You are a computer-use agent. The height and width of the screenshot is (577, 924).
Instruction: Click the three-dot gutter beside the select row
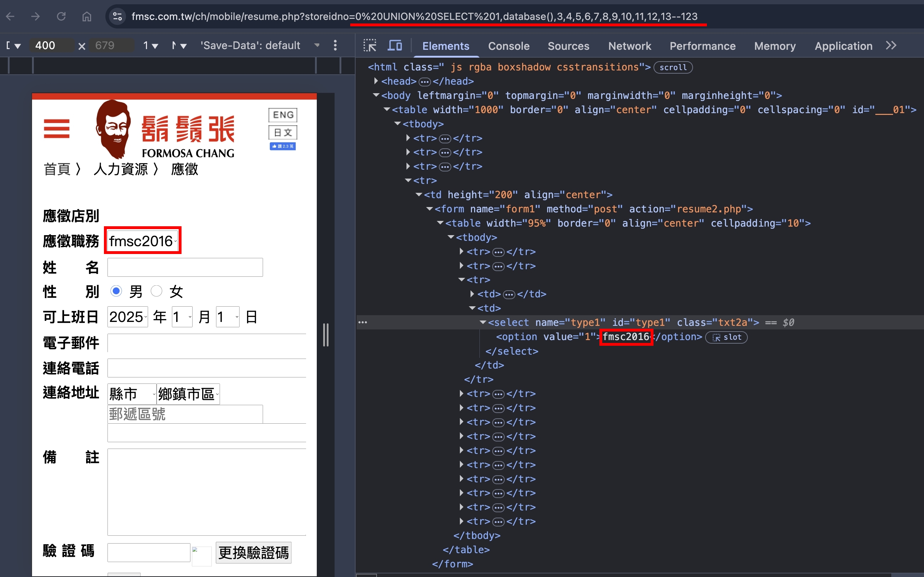tap(362, 322)
